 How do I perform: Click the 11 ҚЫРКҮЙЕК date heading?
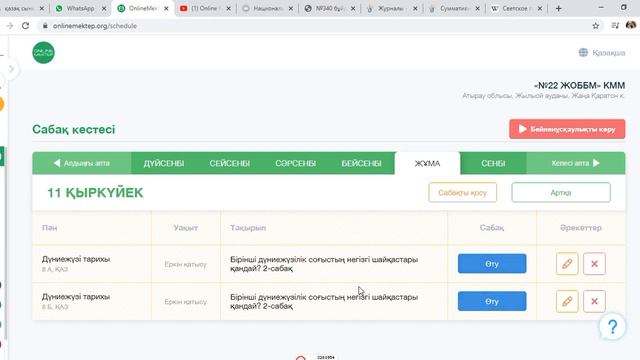point(95,193)
